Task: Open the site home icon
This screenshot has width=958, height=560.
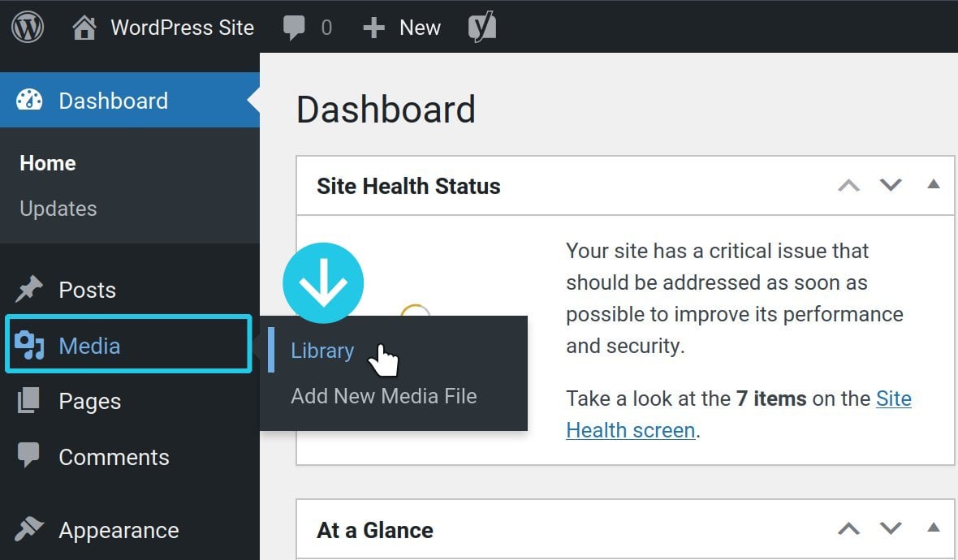Action: coord(84,28)
